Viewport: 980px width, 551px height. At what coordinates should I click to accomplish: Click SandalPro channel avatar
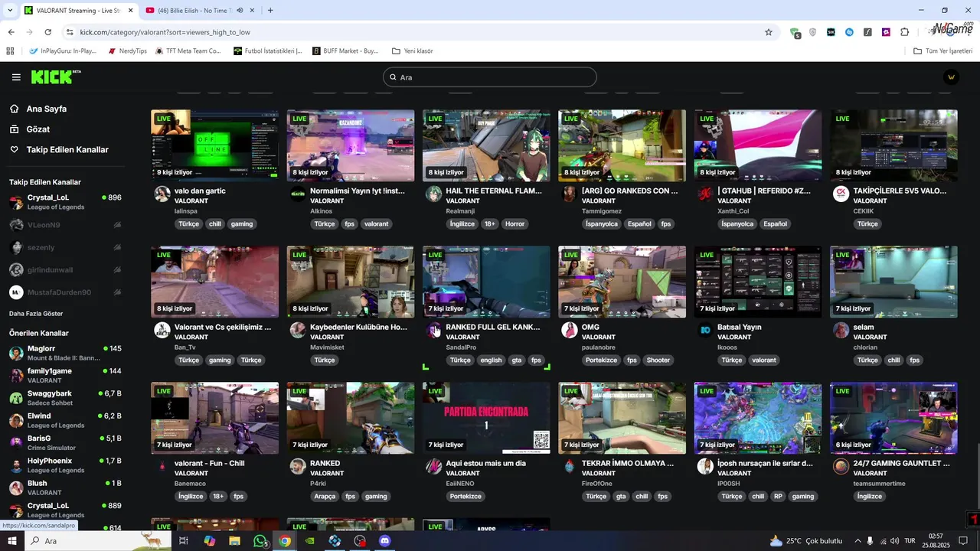(x=433, y=330)
